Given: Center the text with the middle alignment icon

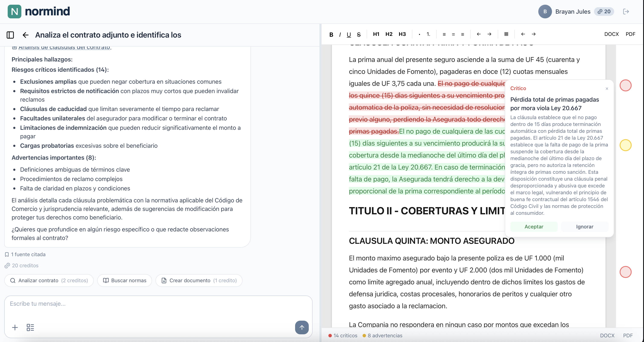Looking at the screenshot, I should coord(453,34).
